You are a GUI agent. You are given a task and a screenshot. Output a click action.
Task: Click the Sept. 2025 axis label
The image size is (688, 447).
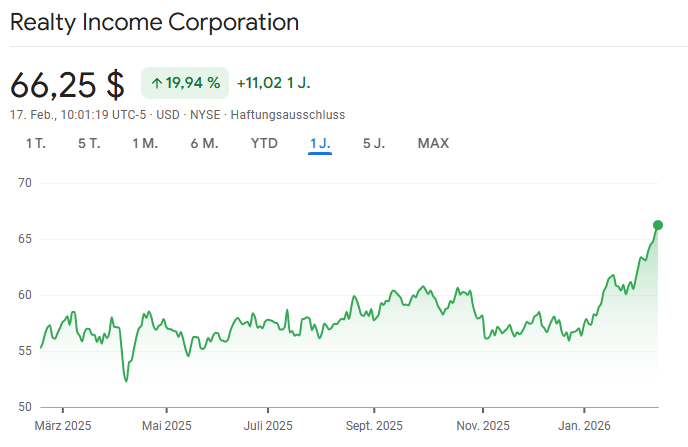click(x=373, y=426)
